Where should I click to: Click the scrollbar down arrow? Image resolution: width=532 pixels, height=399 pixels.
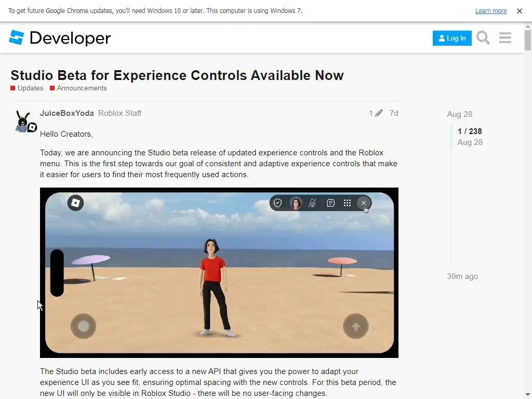[528, 395]
